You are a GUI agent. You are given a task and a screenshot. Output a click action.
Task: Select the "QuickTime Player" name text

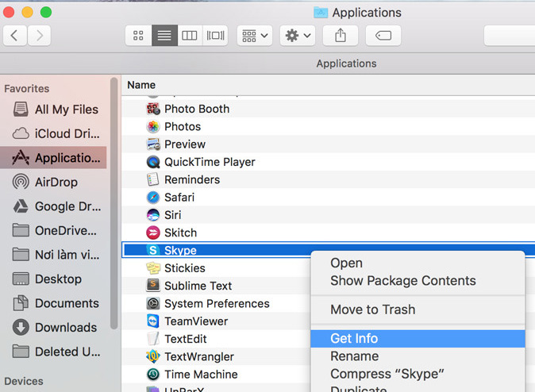[x=210, y=162]
